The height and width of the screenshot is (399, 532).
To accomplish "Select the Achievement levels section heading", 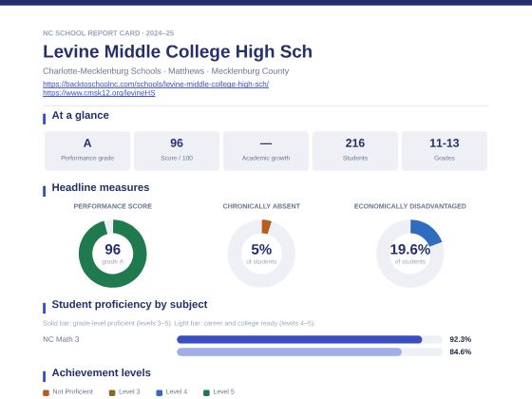I will click(x=101, y=372).
